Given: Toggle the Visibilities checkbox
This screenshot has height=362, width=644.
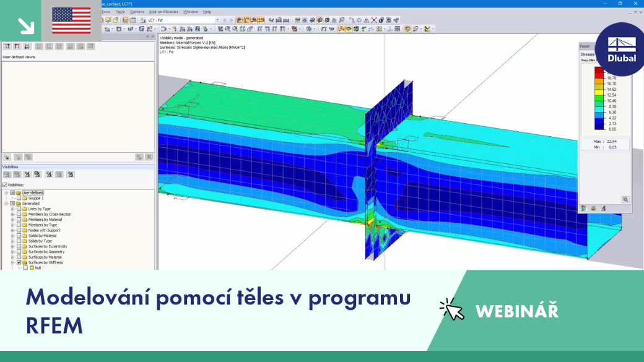Looking at the screenshot, I should tap(5, 184).
